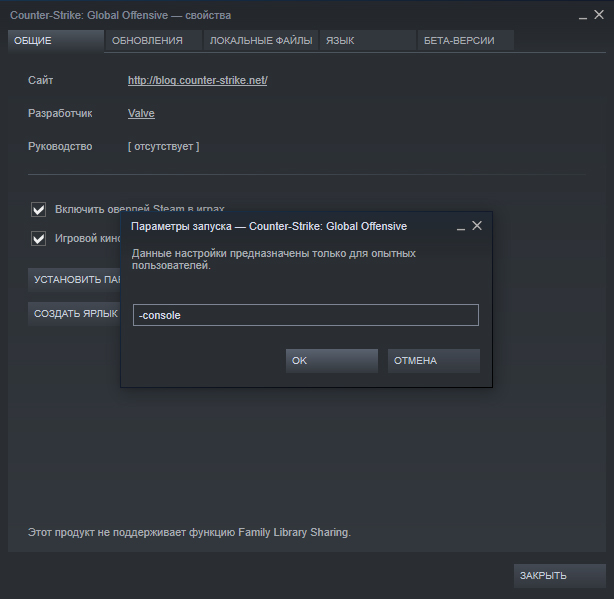Minimize the свойства properties window
The height and width of the screenshot is (599, 614).
click(583, 16)
